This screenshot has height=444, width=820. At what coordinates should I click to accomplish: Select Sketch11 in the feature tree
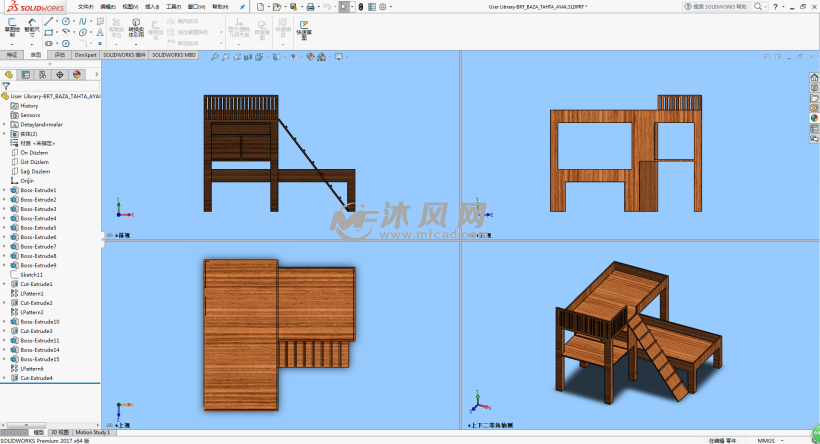pyautogui.click(x=31, y=274)
